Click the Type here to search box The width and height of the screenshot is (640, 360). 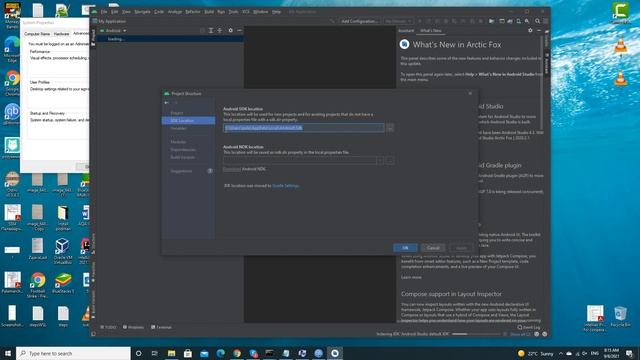pos(73,353)
